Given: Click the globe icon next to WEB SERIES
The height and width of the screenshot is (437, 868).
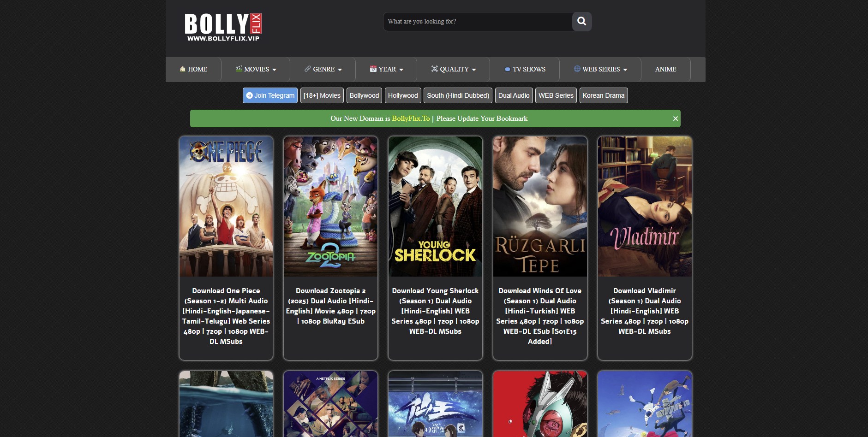Looking at the screenshot, I should click(577, 69).
